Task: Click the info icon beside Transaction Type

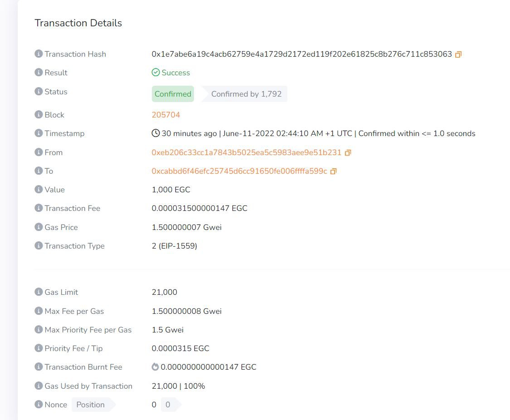Action: click(x=39, y=246)
